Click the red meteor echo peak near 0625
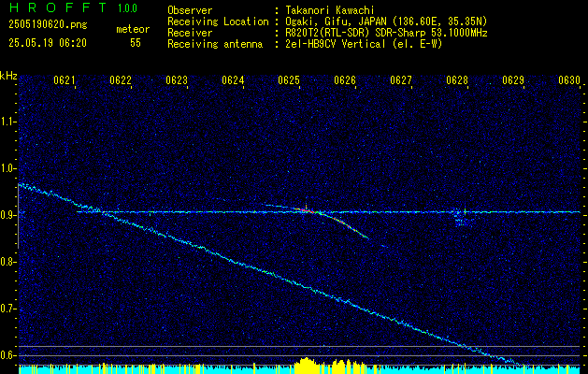The height and width of the screenshot is (374, 588). point(307,210)
